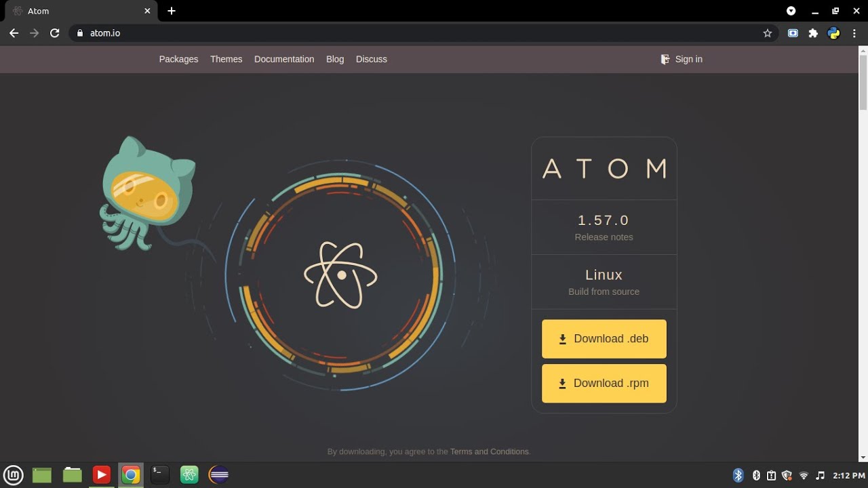Open the music note sound applet
Screen dimensions: 868x488
click(x=821, y=476)
